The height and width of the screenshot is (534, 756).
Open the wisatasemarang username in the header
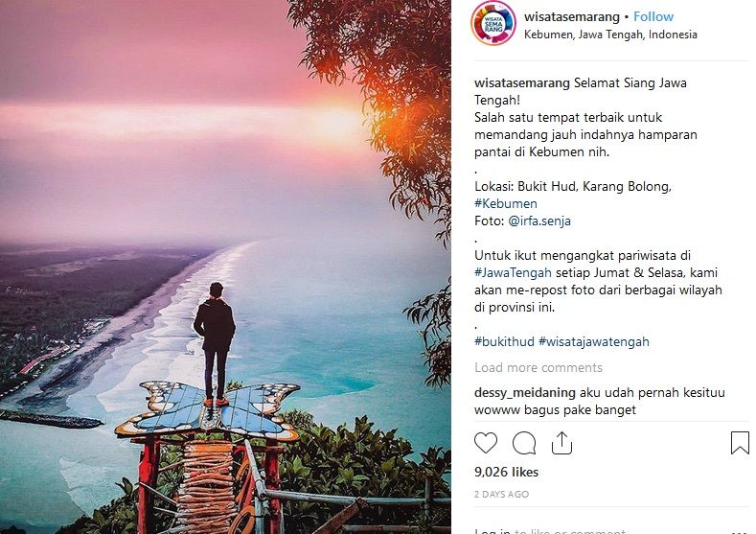pos(572,17)
